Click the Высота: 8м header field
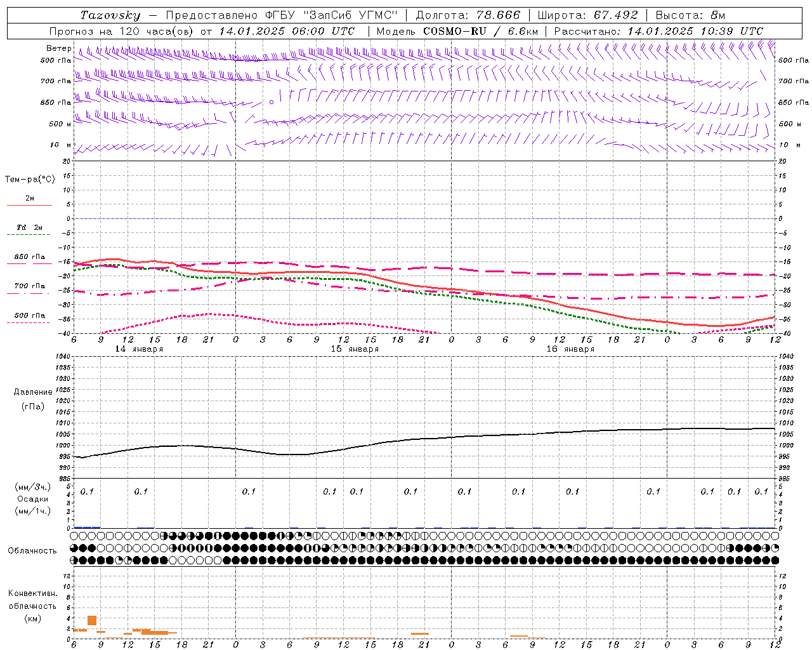Screen dimensions: 812x650 (690, 15)
